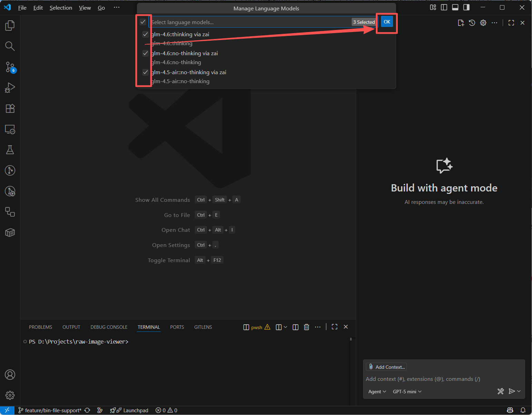
Task: Maximize the terminal panel size
Action: click(x=334, y=327)
